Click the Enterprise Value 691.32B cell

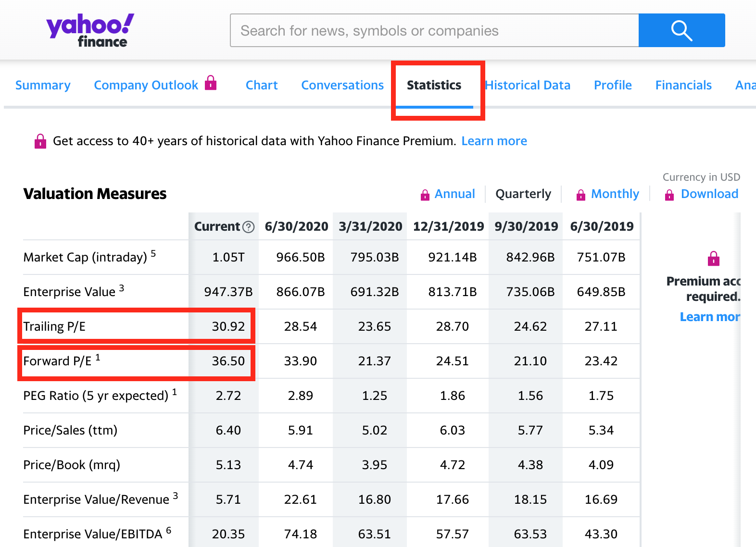click(375, 292)
